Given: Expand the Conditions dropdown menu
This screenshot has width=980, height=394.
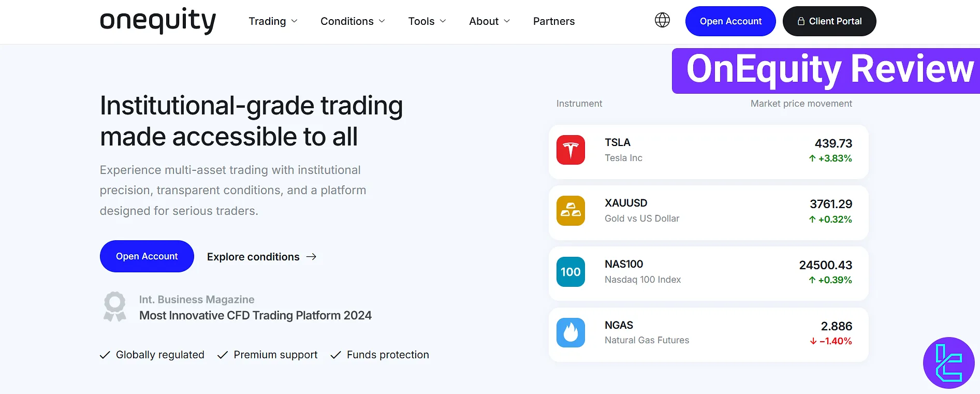Looking at the screenshot, I should click(353, 21).
